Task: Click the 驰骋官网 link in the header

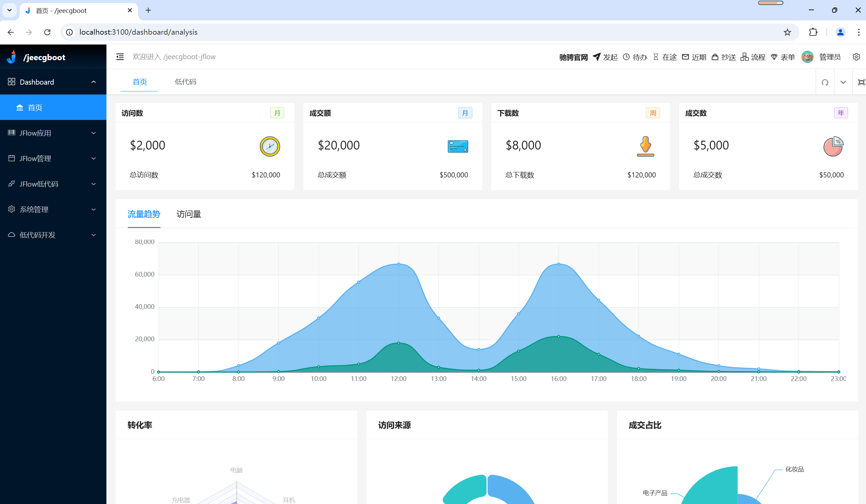Action: [x=573, y=57]
